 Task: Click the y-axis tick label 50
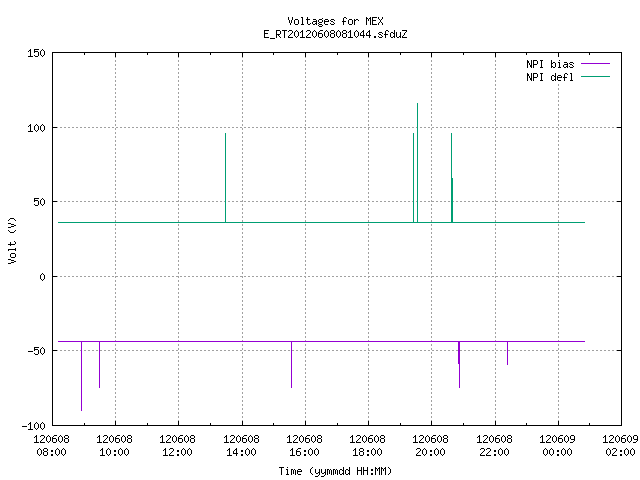pyautogui.click(x=39, y=202)
